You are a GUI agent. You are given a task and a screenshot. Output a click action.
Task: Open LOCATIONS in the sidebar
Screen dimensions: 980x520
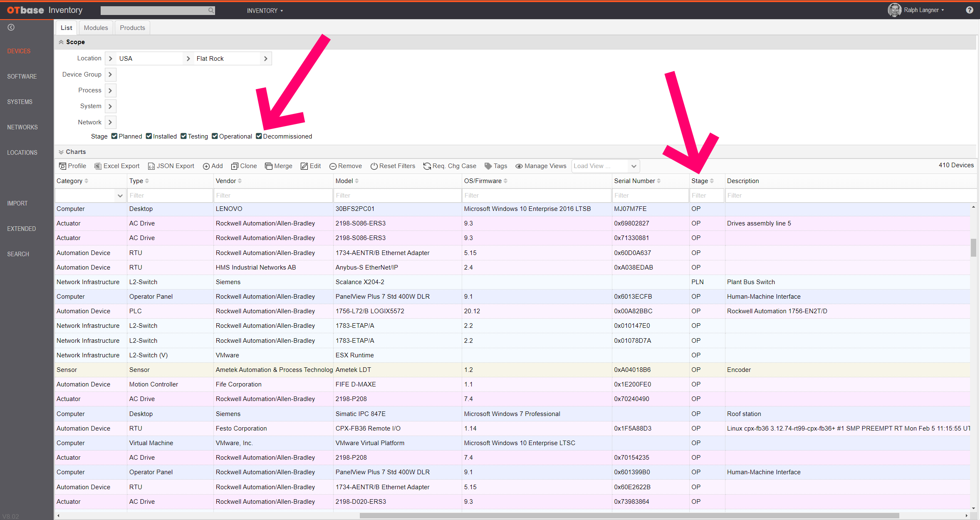click(x=22, y=153)
